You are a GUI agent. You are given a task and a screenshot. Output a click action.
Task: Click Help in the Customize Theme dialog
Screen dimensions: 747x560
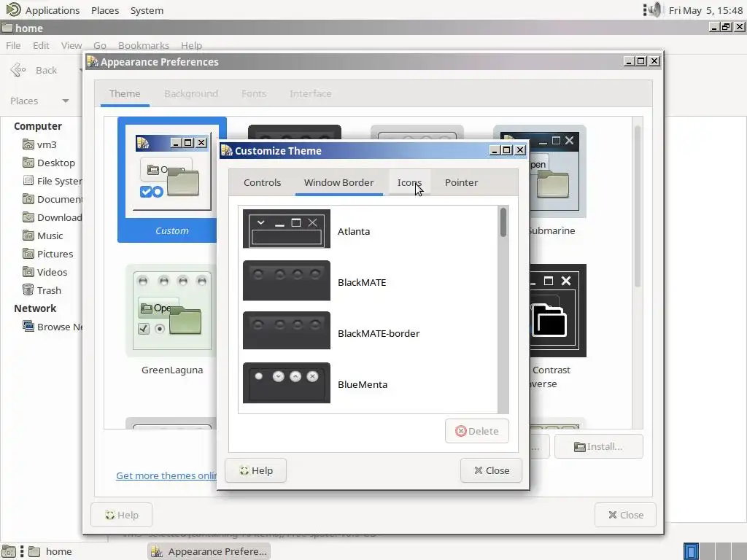(x=256, y=470)
